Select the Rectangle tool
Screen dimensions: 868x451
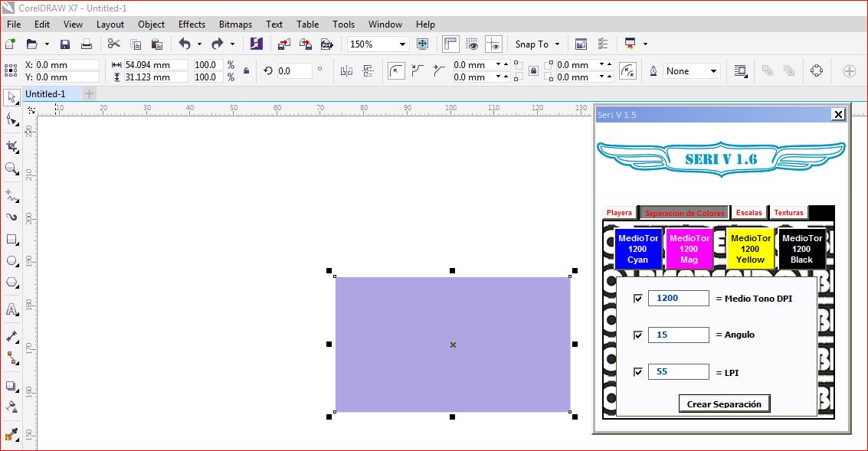coord(11,240)
